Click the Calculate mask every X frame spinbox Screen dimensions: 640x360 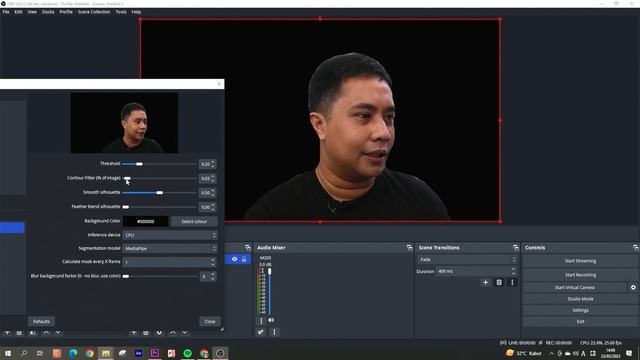[x=170, y=262]
